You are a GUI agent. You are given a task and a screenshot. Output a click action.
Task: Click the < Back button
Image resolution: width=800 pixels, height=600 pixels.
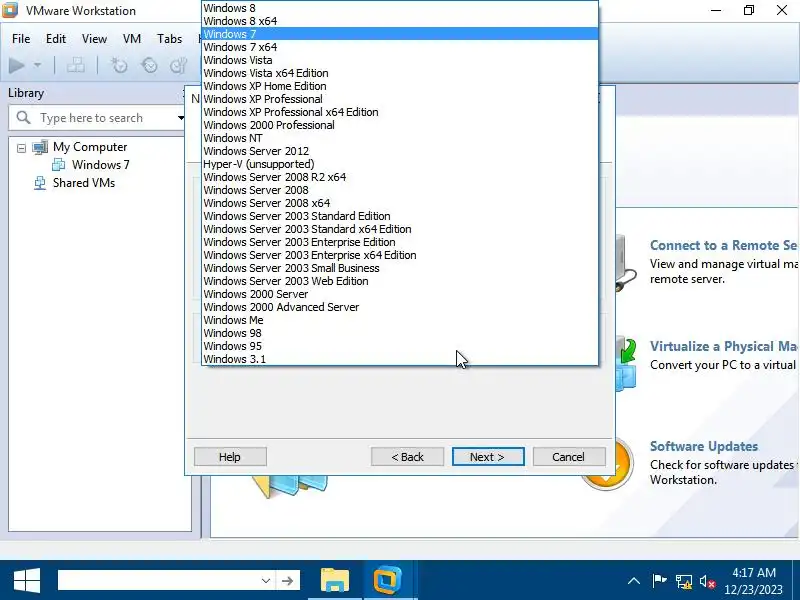[407, 457]
